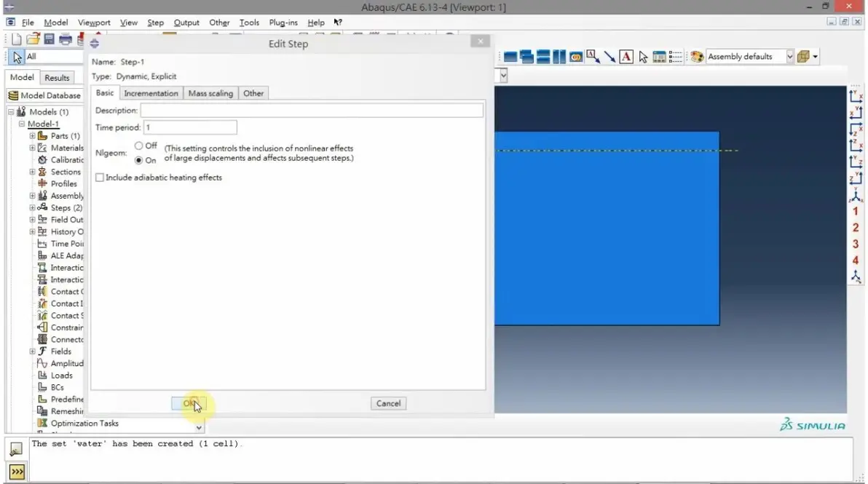Expand the Assembly tree node
868x484 pixels.
tap(32, 196)
